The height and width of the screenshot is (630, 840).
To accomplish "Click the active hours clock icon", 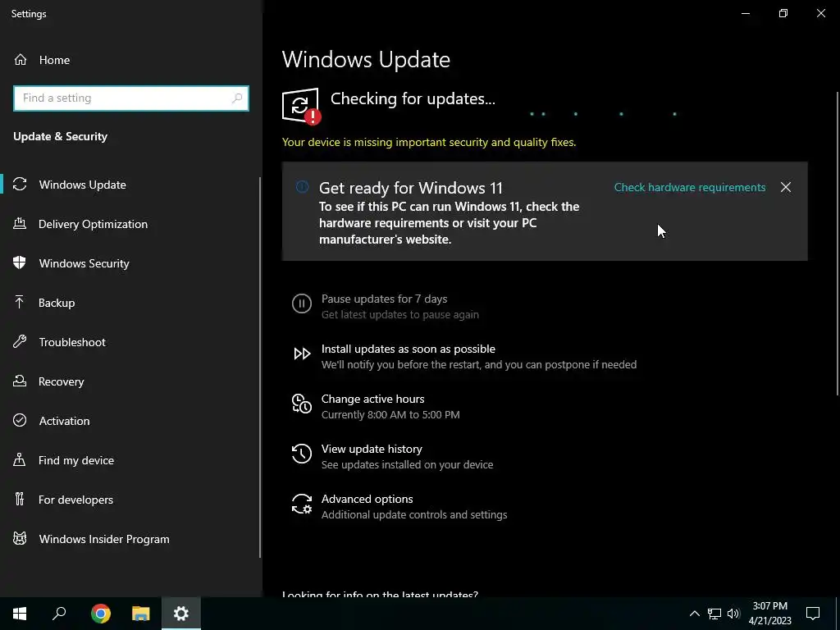I will coord(302,404).
